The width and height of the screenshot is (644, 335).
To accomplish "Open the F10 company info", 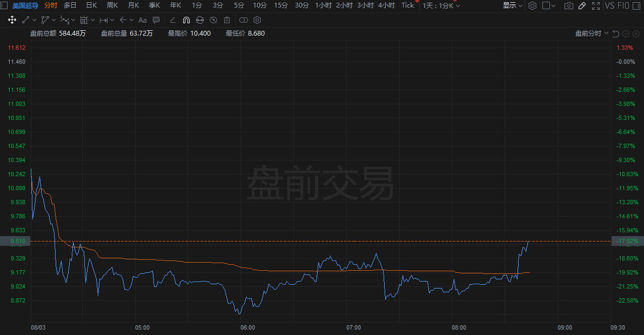I will click(x=625, y=5).
